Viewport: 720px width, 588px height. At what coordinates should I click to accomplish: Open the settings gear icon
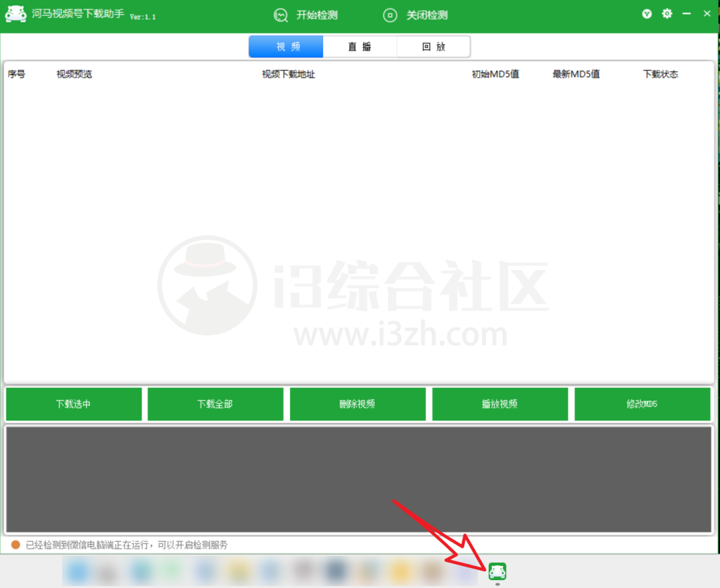click(667, 14)
